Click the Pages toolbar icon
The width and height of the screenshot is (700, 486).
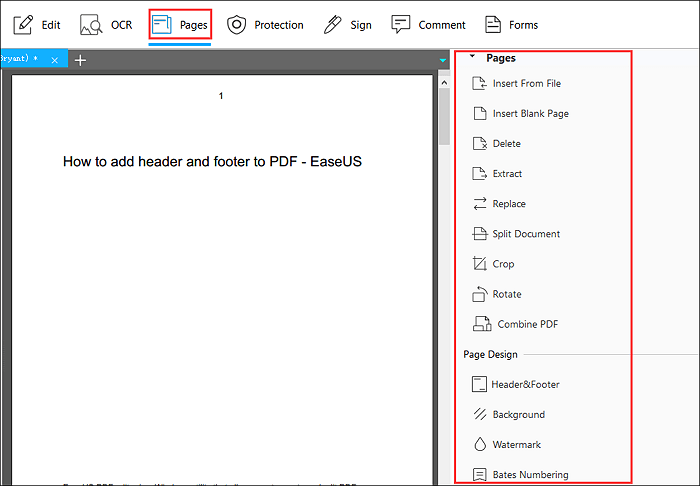[161, 25]
